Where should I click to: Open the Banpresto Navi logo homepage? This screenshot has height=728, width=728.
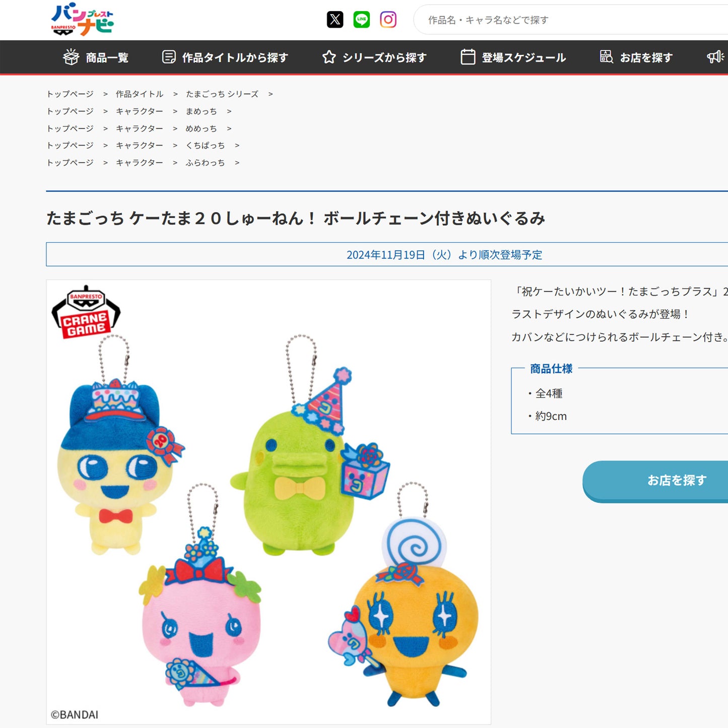click(x=83, y=20)
